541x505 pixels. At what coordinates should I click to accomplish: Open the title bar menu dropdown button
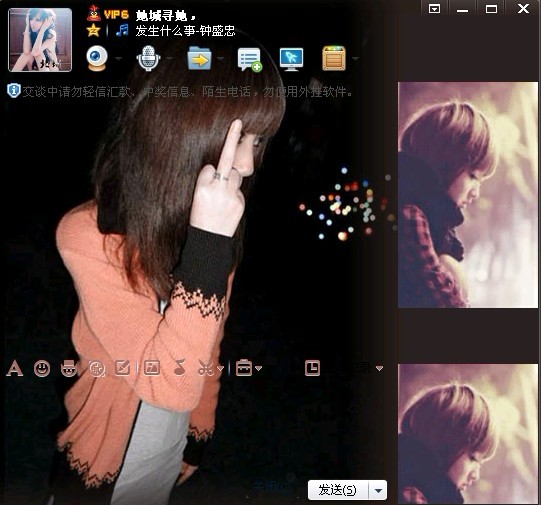(x=434, y=8)
